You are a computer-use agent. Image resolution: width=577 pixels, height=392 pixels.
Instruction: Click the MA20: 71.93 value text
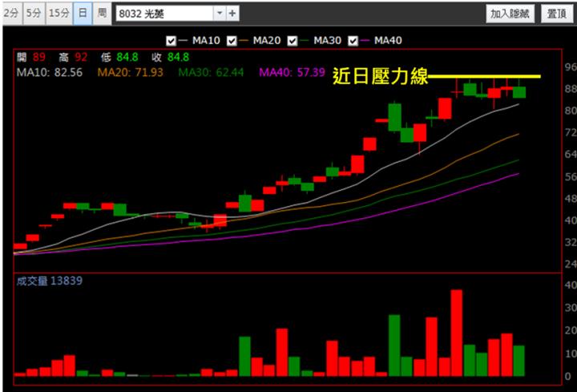coord(131,72)
